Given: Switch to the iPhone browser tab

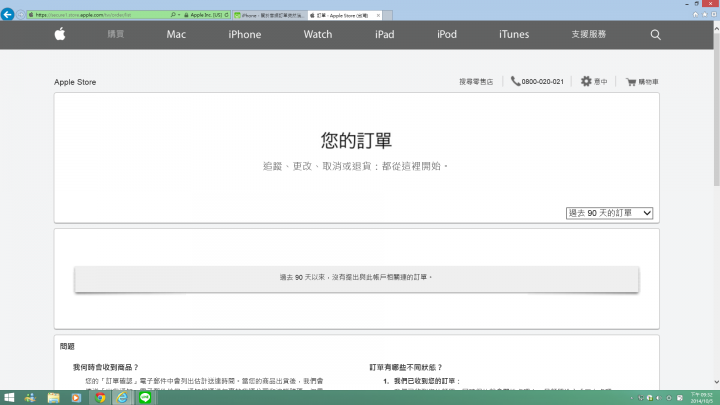Looking at the screenshot, I should [270, 15].
